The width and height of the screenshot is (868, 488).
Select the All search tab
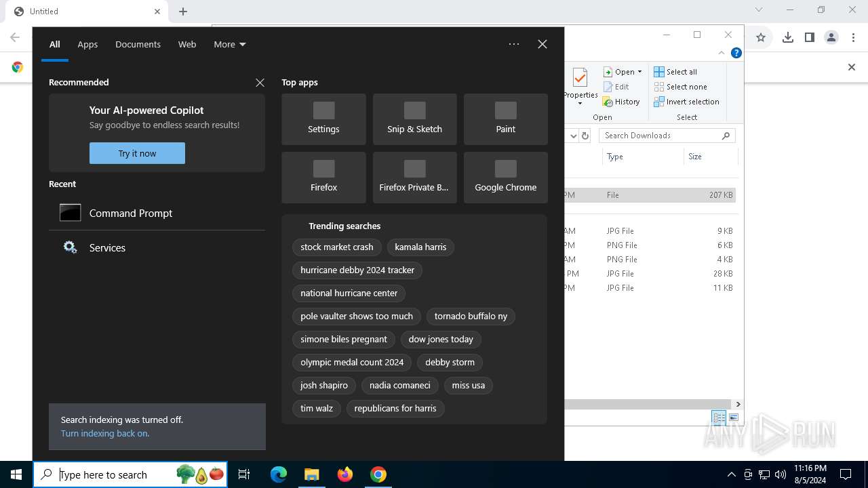[x=55, y=44]
